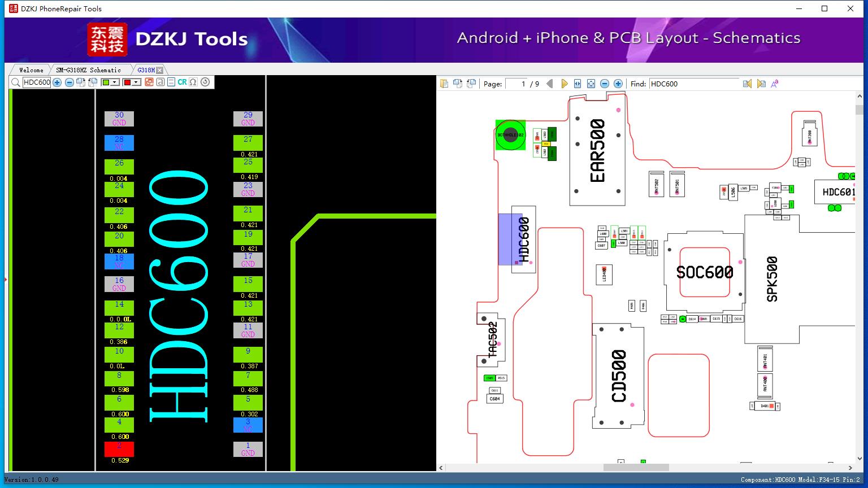Screen dimensions: 868x488
Task: Click the circular reset arrow icon
Action: point(205,82)
